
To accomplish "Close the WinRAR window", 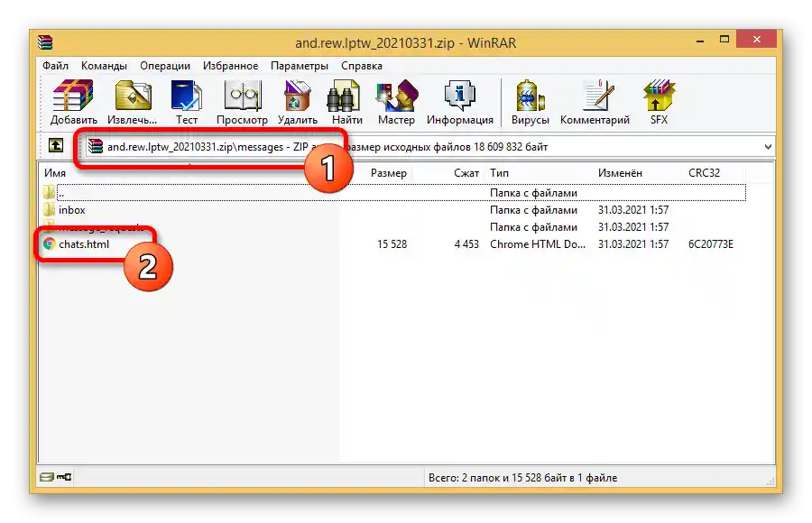I will coord(756,40).
